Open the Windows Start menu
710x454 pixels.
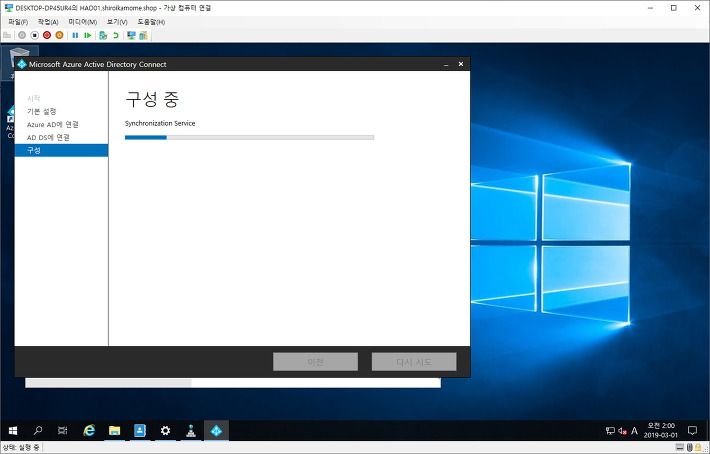pos(13,430)
